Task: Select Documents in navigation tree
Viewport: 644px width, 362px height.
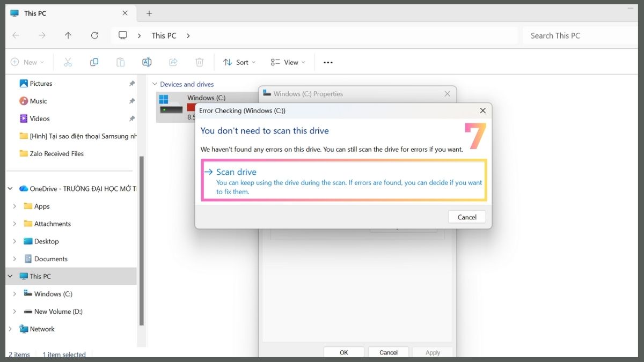Action: click(x=46, y=259)
